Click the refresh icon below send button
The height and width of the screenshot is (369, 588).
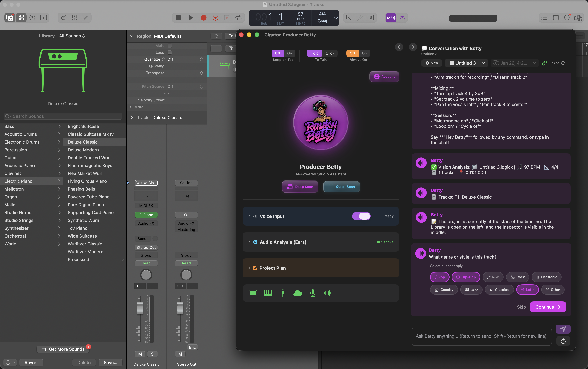[563, 341]
